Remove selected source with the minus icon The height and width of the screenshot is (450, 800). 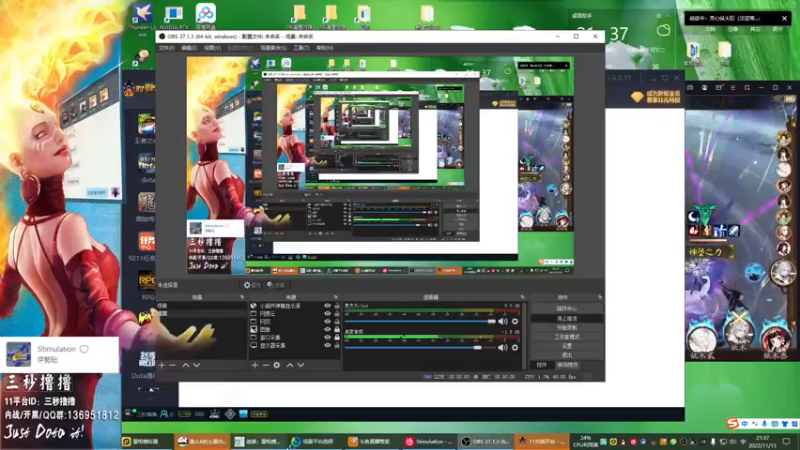(265, 365)
